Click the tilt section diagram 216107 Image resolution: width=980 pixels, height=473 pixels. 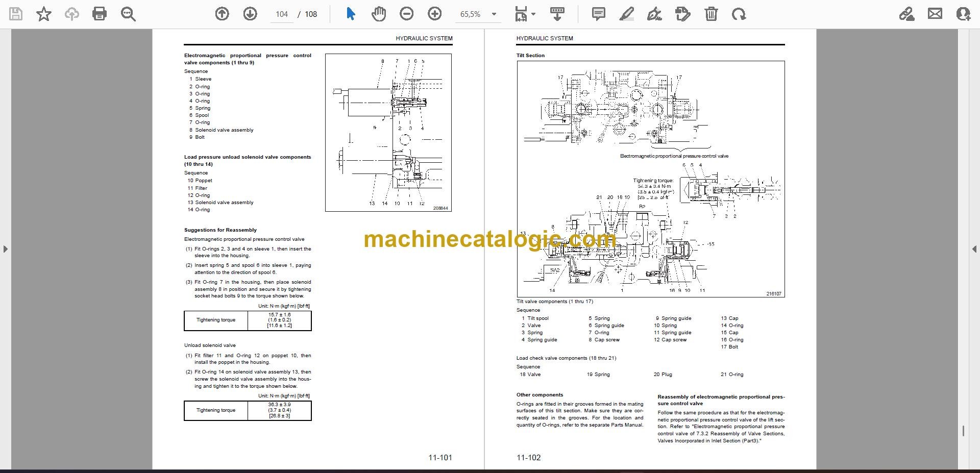pyautogui.click(x=651, y=179)
